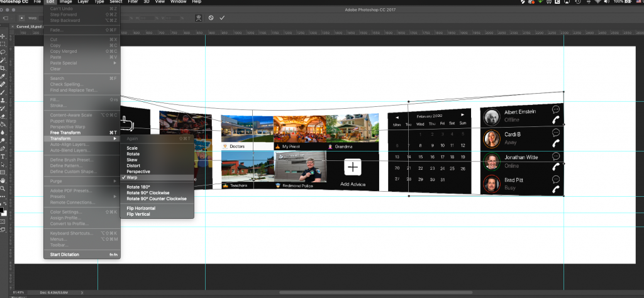
Task: Select the Eraser tool
Action: tap(3, 116)
